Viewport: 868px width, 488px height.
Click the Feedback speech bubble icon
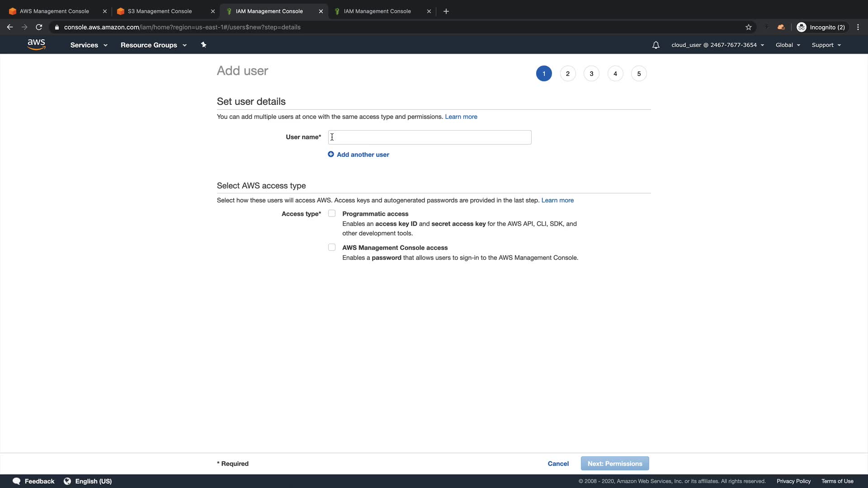coord(17,481)
